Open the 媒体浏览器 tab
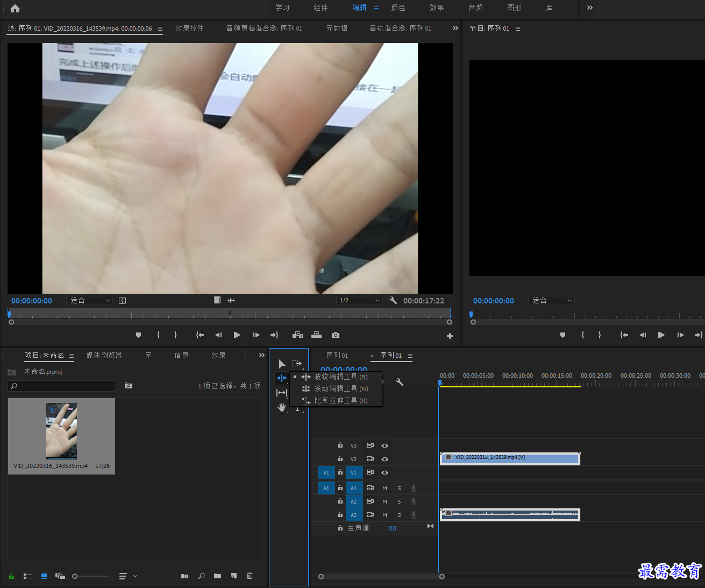This screenshot has width=705, height=588. 104,356
